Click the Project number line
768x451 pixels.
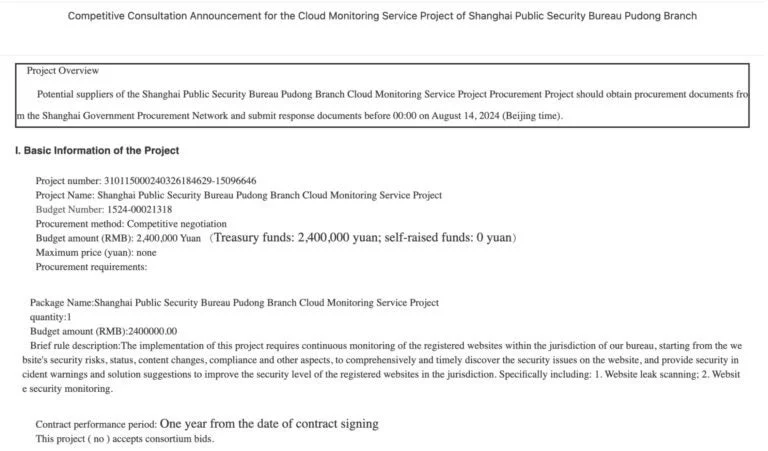click(x=145, y=181)
